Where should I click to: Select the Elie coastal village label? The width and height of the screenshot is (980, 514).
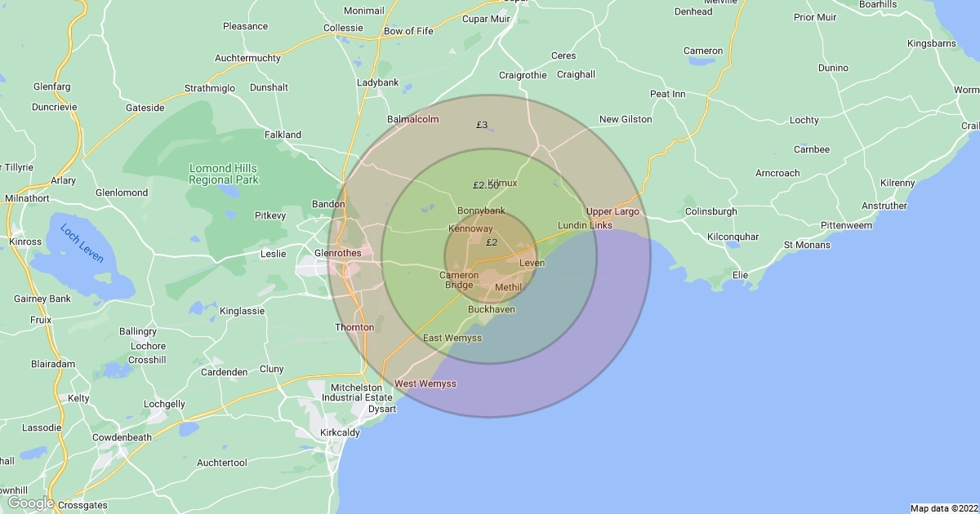click(740, 276)
